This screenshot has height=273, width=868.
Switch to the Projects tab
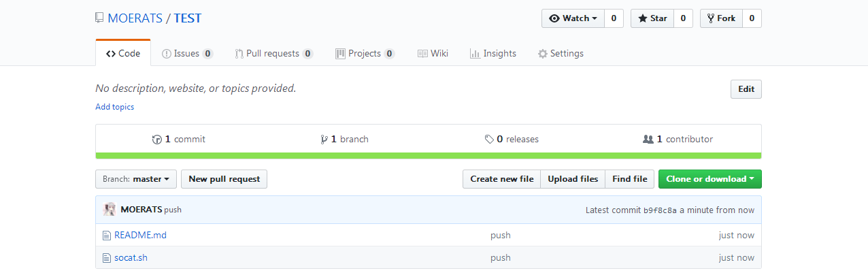(365, 53)
